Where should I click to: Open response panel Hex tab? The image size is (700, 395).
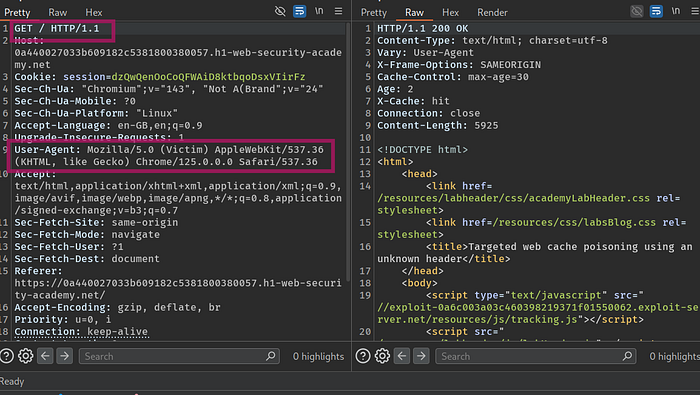(x=450, y=12)
